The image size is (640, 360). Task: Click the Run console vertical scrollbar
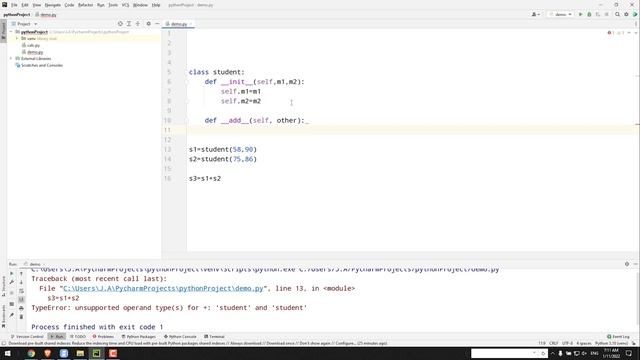coord(637,300)
